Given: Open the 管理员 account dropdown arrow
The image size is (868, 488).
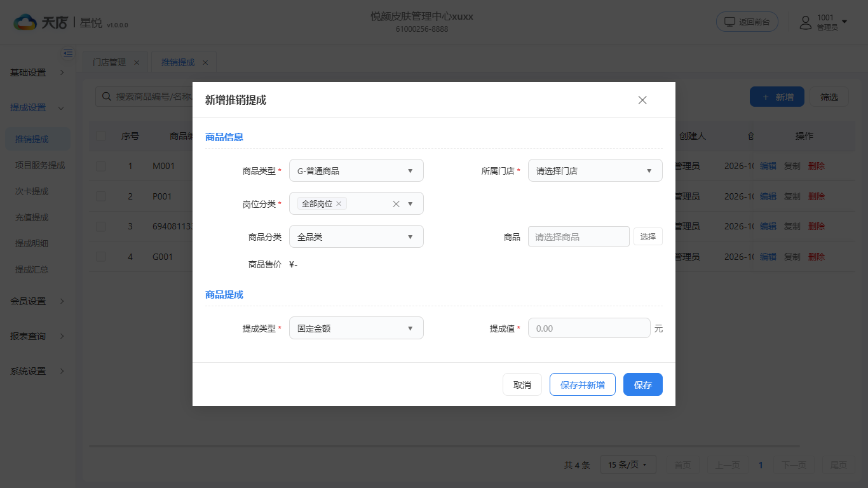Looking at the screenshot, I should point(844,22).
